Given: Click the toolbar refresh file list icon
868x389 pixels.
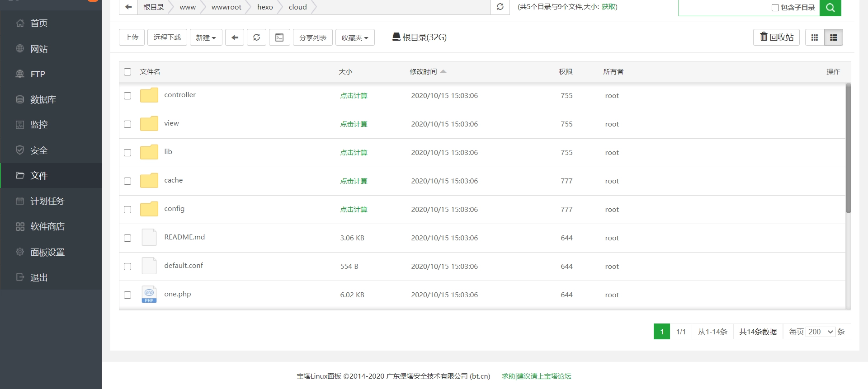Looking at the screenshot, I should [x=256, y=37].
